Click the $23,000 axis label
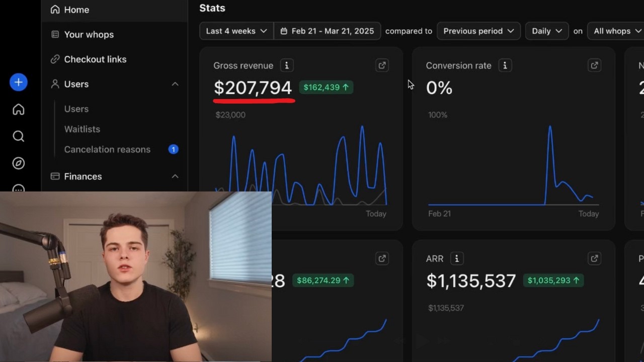 point(230,115)
